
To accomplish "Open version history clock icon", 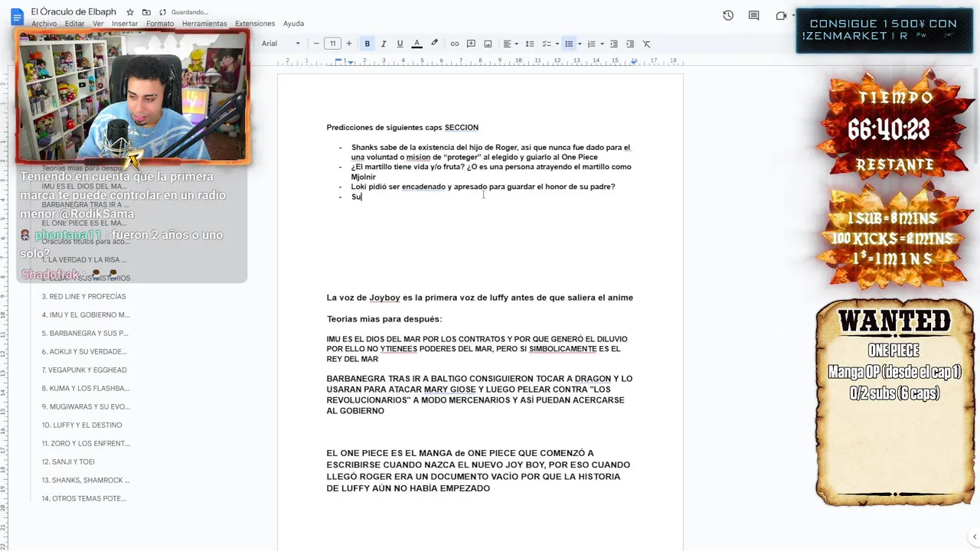I will tap(728, 15).
